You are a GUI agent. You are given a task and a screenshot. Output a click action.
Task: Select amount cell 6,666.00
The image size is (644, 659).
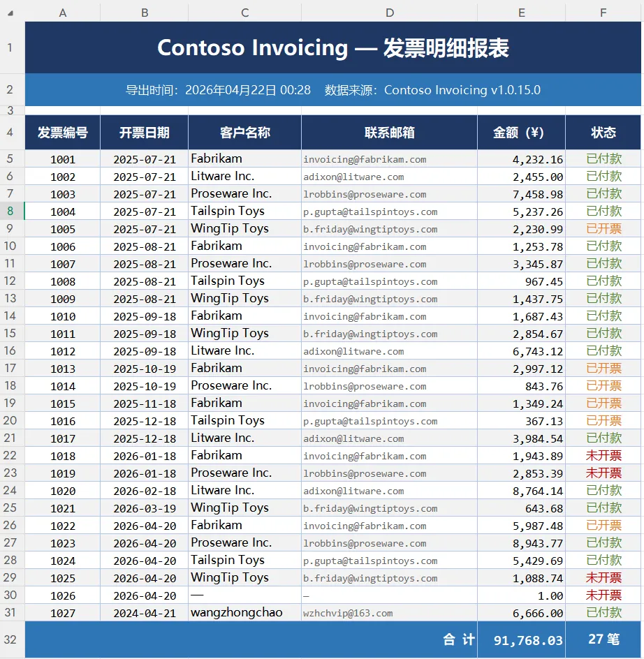pos(522,613)
